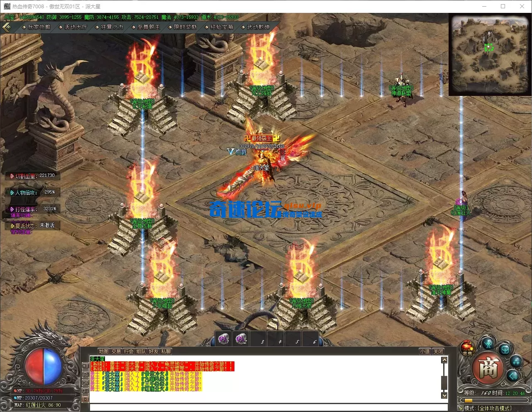
Task: Select empty quick slot 6
Action: pos(311,339)
